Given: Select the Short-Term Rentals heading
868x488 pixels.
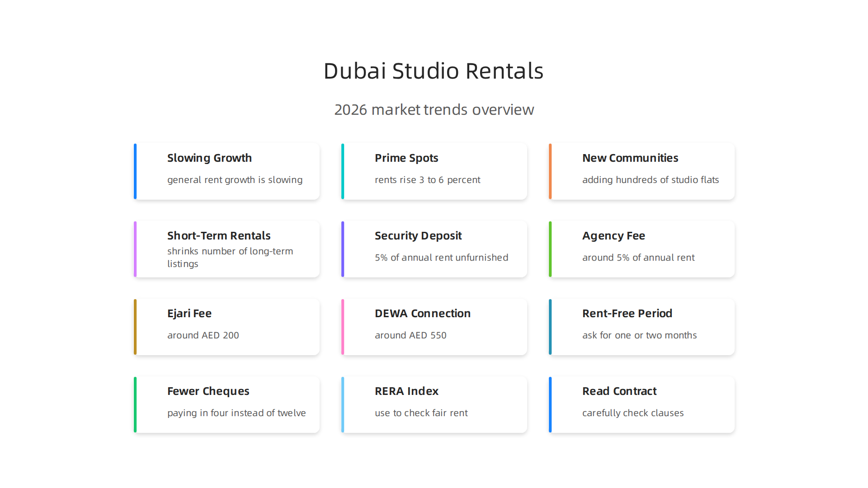Looking at the screenshot, I should 219,235.
